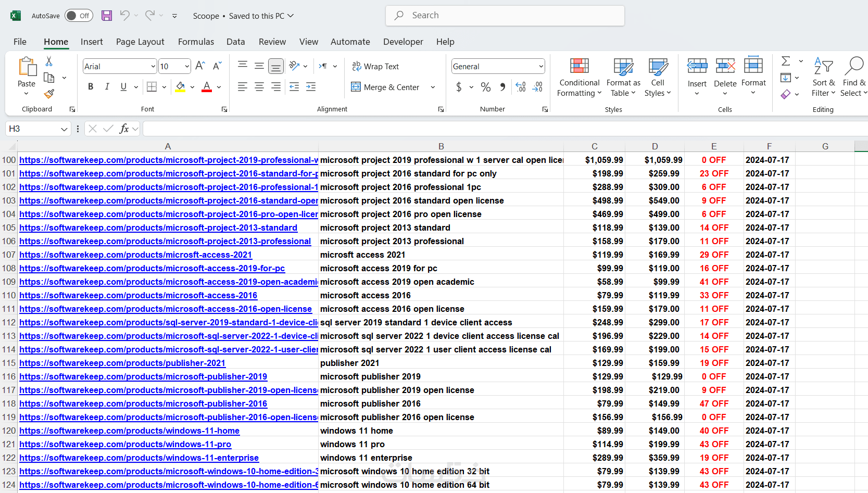Click into the formula bar

point(505,129)
